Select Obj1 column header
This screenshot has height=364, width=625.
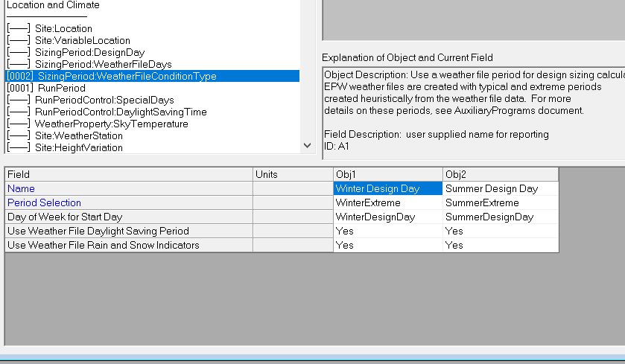coord(388,174)
